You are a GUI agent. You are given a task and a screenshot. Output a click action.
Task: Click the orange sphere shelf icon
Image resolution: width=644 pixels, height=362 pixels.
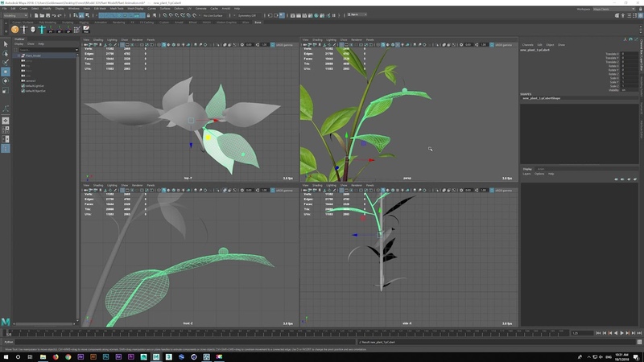tap(15, 30)
